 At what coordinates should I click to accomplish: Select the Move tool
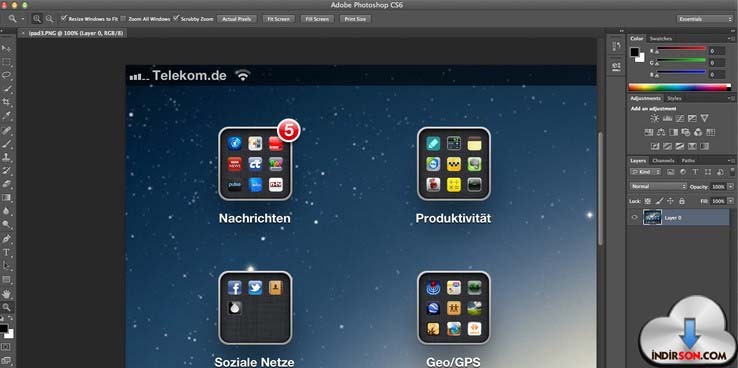[6, 48]
